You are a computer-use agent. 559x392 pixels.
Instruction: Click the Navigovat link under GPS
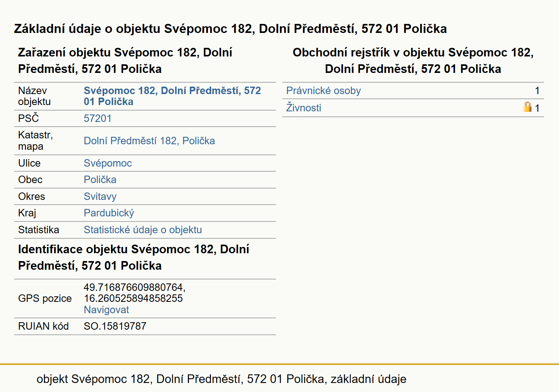[x=106, y=310]
